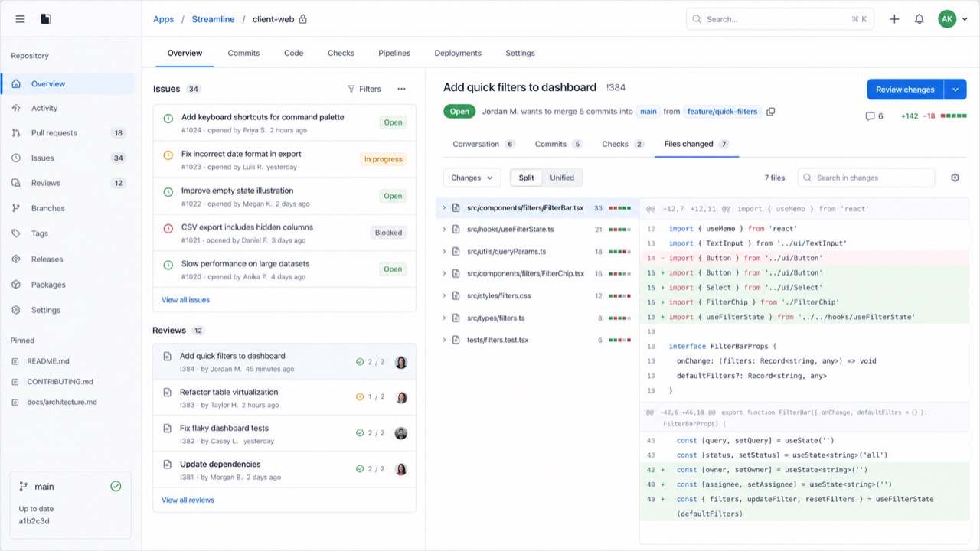Open the Pipelines tab
The height and width of the screenshot is (551, 980).
[x=394, y=54]
